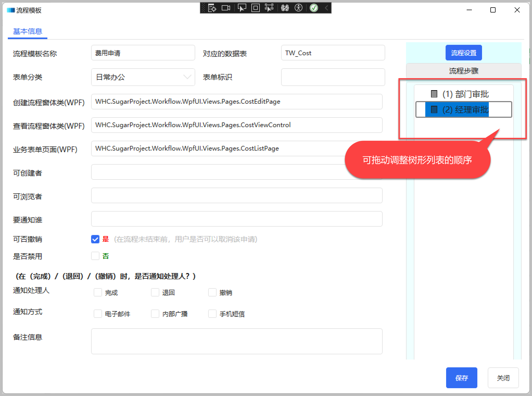
Task: Click the 流程模板 window title icon
Action: pyautogui.click(x=11, y=10)
